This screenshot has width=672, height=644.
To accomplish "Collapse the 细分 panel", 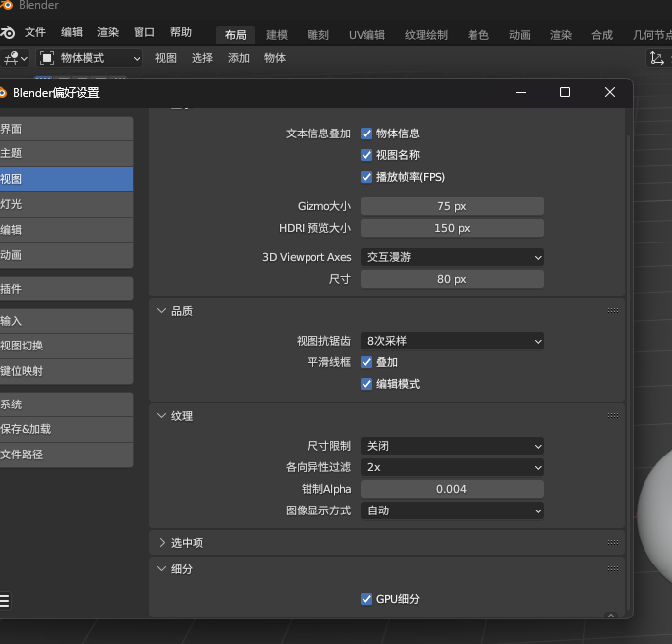I will (161, 569).
